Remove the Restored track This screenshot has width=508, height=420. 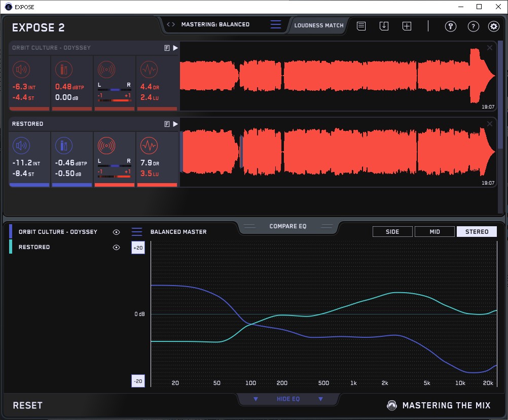[x=490, y=124]
